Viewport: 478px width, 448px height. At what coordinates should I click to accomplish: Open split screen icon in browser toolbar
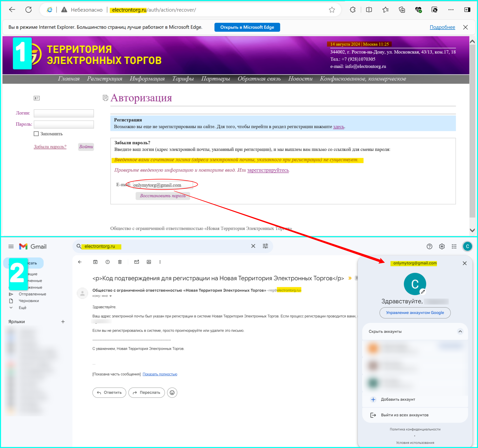369,10
